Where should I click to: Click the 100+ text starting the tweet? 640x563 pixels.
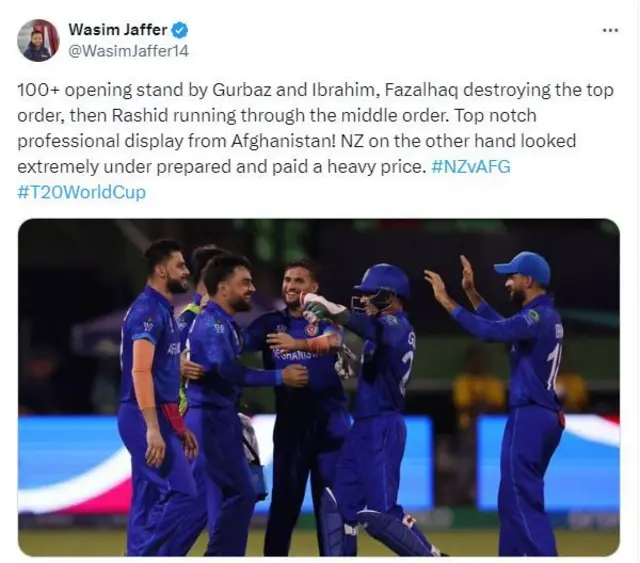[x=39, y=90]
